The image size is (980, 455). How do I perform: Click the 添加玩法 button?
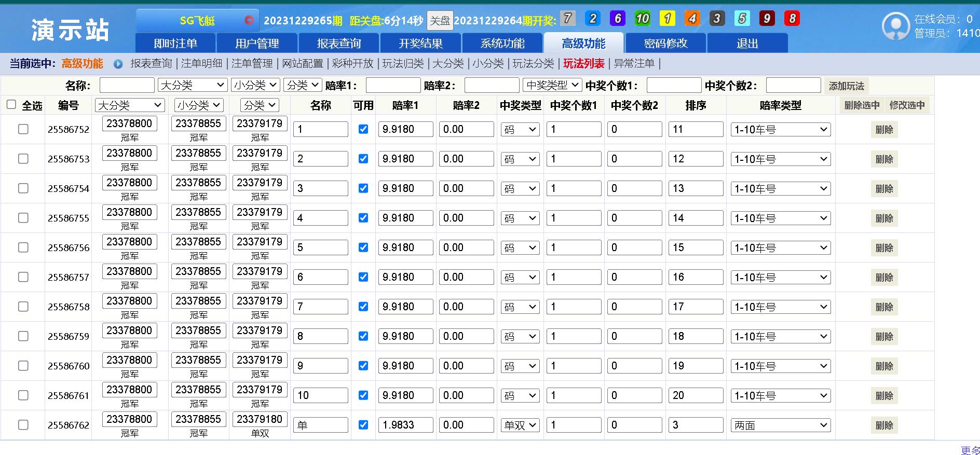(847, 86)
